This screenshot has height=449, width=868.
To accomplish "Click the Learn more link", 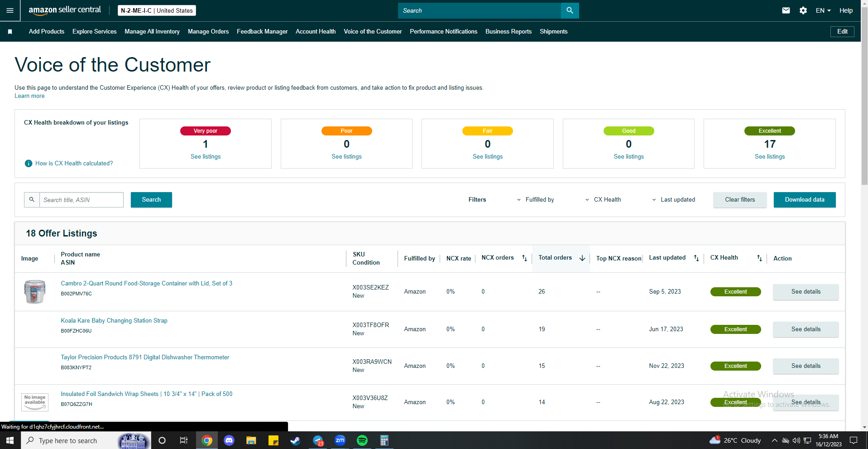I will click(29, 96).
